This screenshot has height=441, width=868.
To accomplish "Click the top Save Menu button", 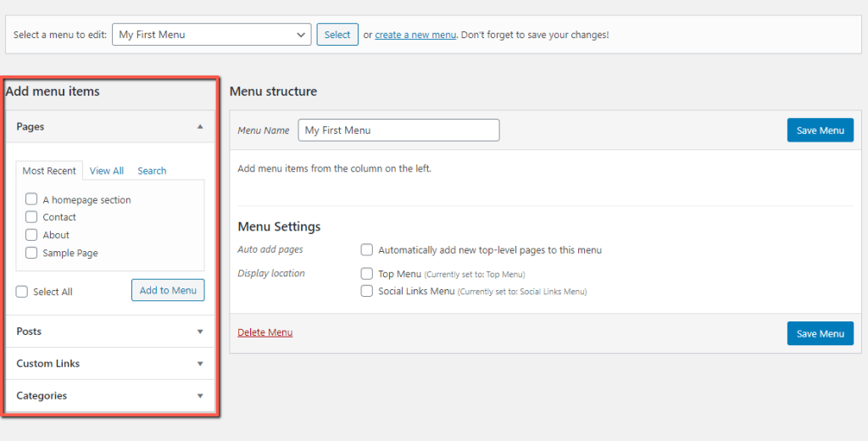I will [x=821, y=131].
